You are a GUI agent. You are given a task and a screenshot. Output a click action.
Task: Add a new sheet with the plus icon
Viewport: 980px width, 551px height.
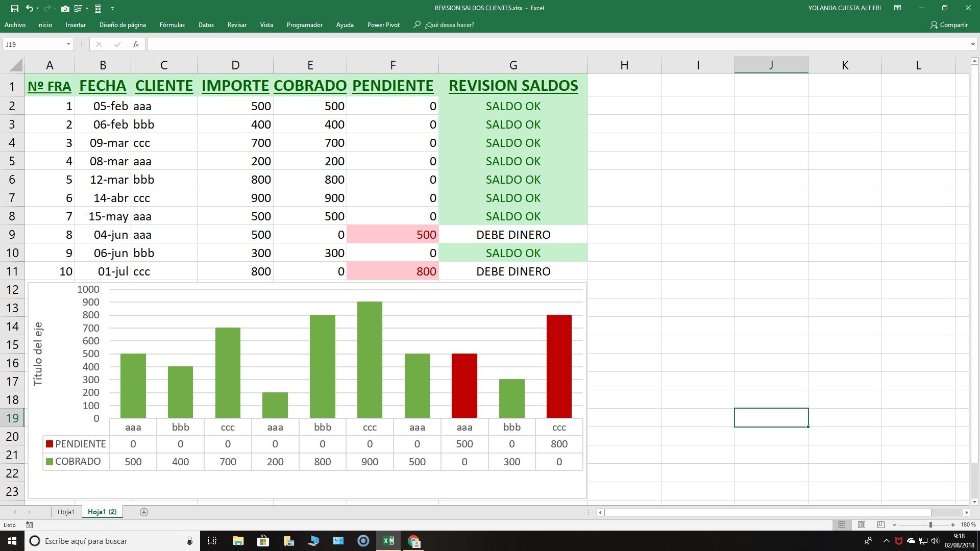(x=144, y=512)
